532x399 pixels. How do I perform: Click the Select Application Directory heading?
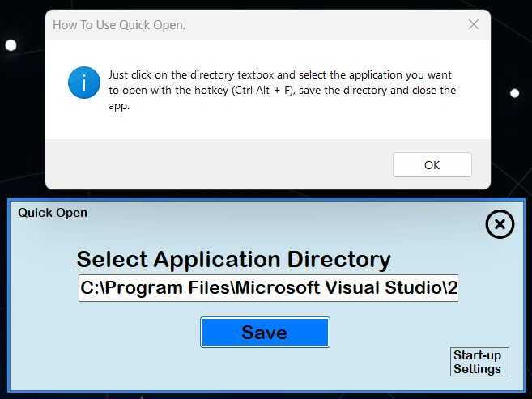coord(233,260)
